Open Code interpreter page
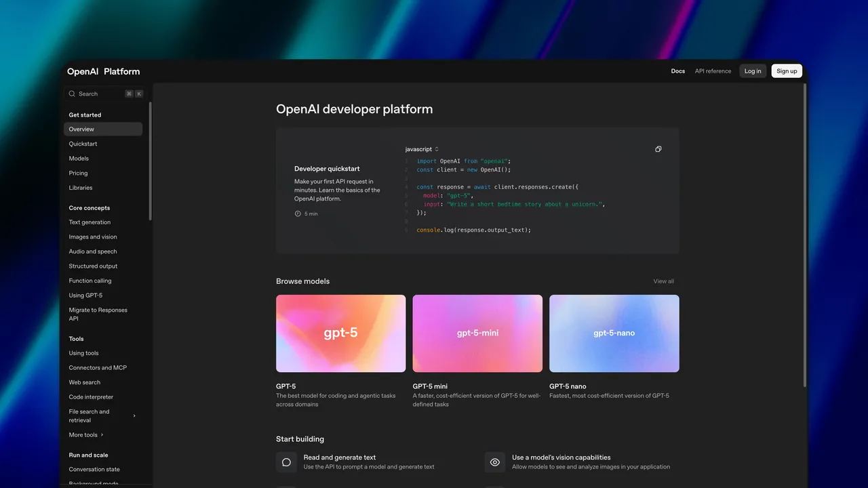868x488 pixels. click(91, 397)
